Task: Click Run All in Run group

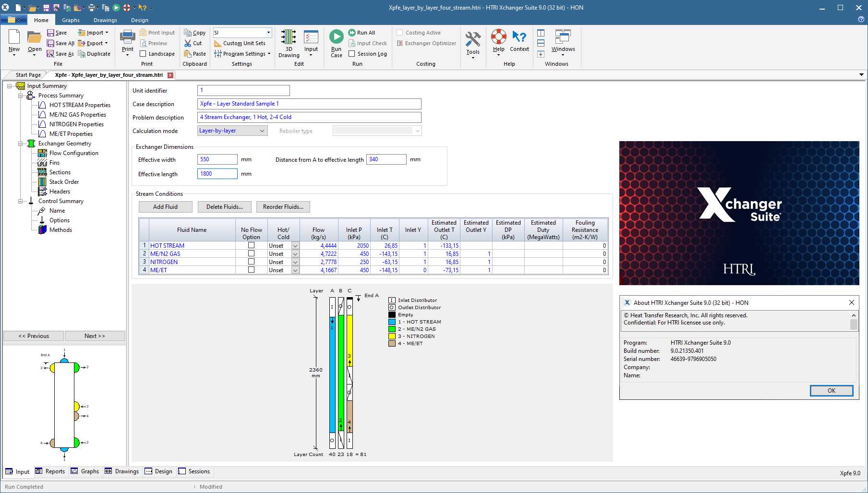Action: [x=362, y=33]
